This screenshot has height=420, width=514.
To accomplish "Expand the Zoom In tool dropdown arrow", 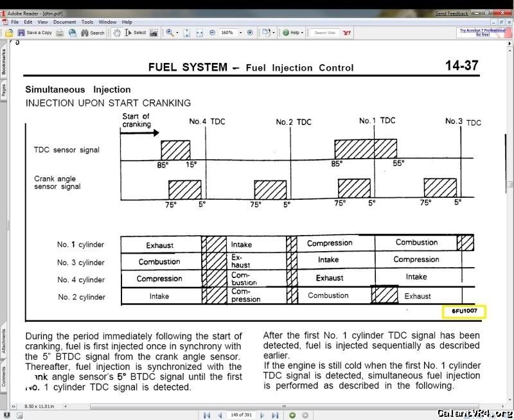I will click(x=178, y=33).
